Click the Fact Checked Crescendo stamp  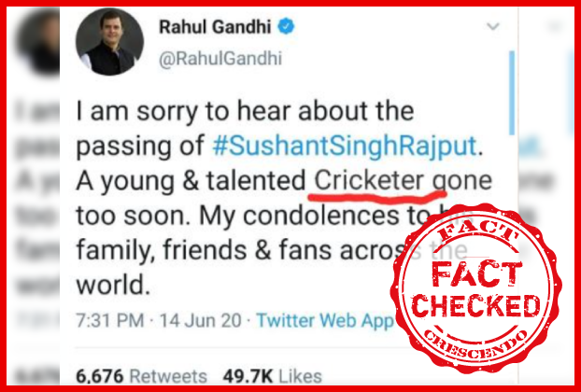[475, 288]
